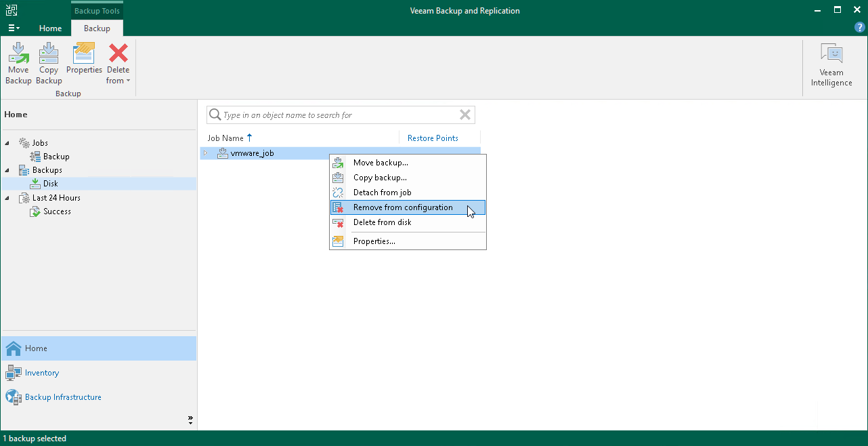
Task: Expand the vmware_job backup entry
Action: click(206, 153)
